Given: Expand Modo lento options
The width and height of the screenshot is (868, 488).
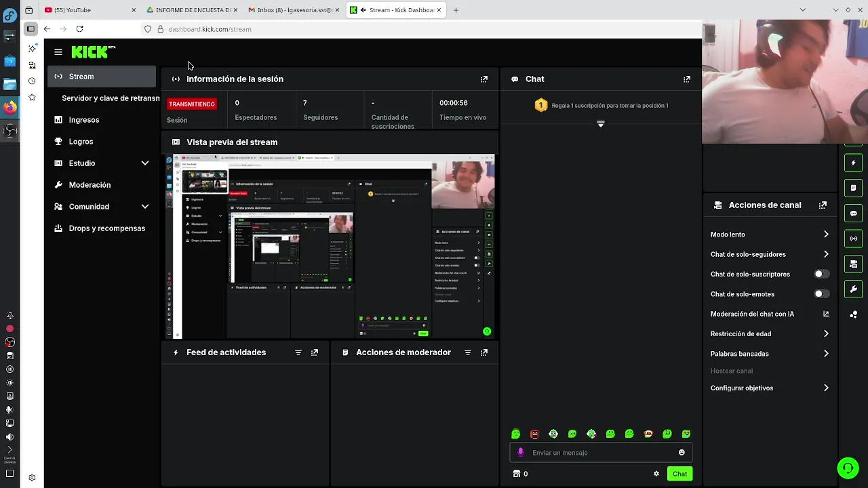Looking at the screenshot, I should 826,235.
